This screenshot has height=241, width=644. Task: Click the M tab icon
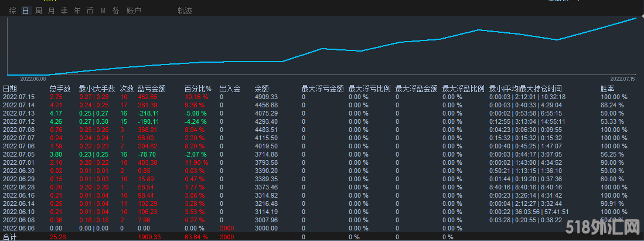[x=103, y=11]
